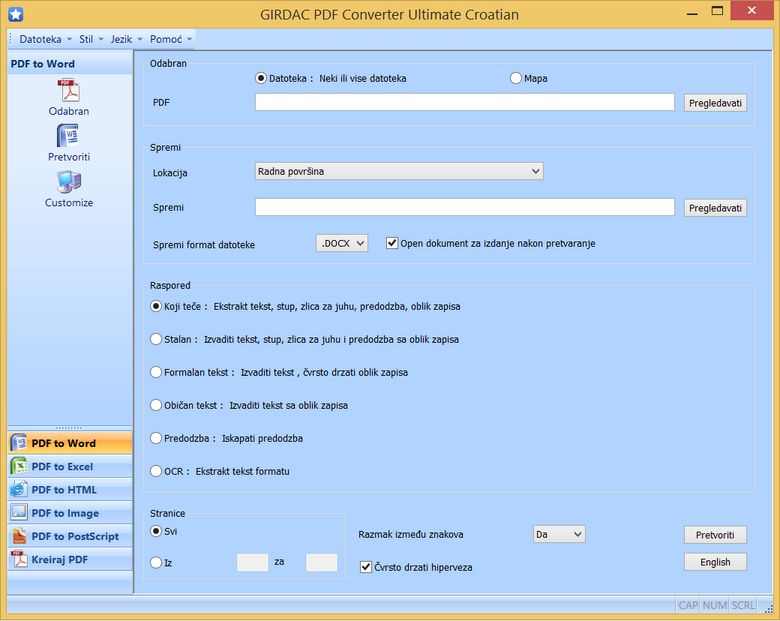Click the Pretvoriti Word document icon
Image resolution: width=780 pixels, height=621 pixels.
click(x=68, y=135)
